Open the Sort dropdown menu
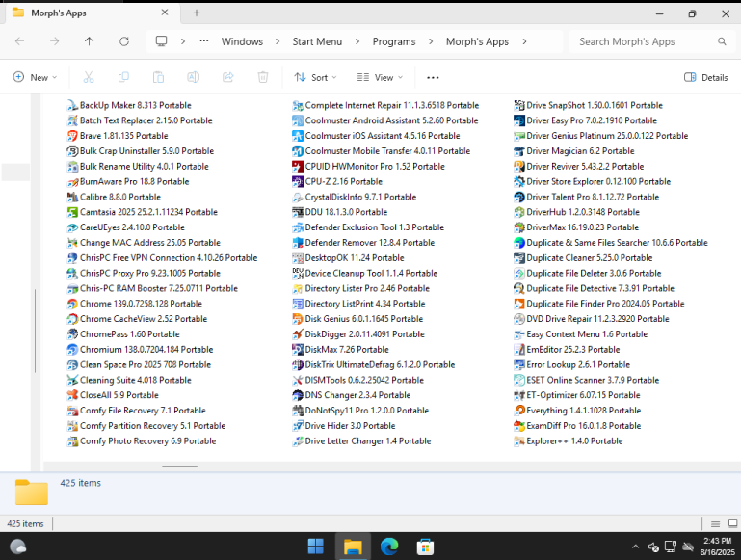Image resolution: width=741 pixels, height=560 pixels. [315, 77]
